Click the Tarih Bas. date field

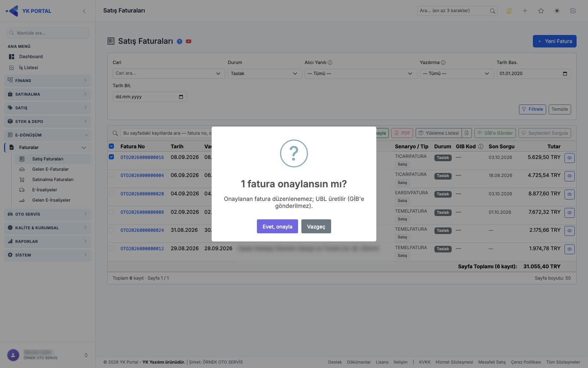534,74
